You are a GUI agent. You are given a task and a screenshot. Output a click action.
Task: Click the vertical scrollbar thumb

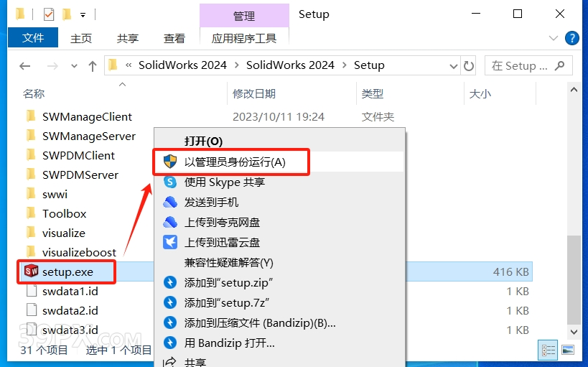click(x=574, y=279)
